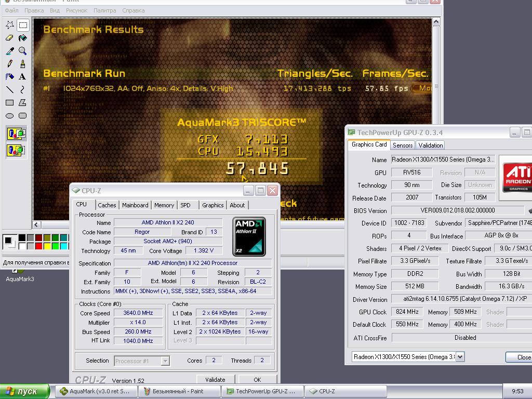532x399 pixels.
Task: Select the Rounded Rectangle tool
Action: (x=23, y=116)
